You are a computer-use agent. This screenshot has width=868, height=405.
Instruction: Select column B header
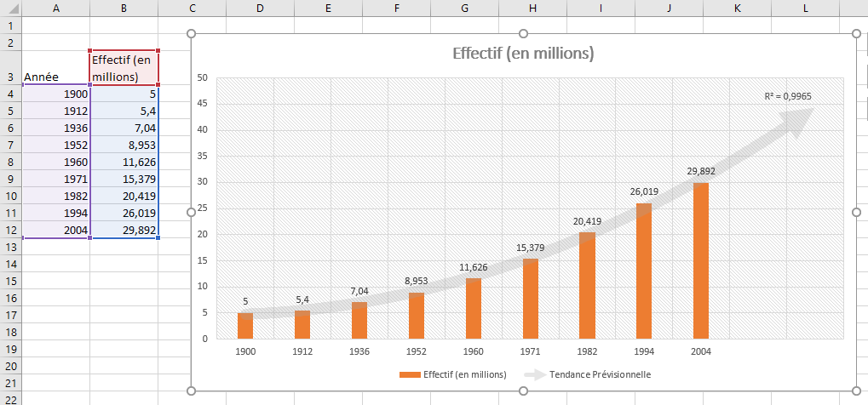point(124,8)
